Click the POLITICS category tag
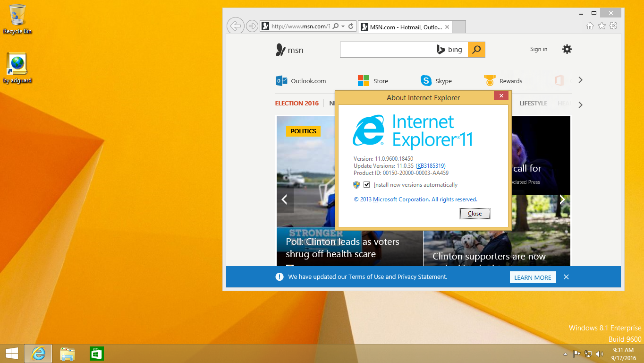This screenshot has height=363, width=644. pos(303,131)
